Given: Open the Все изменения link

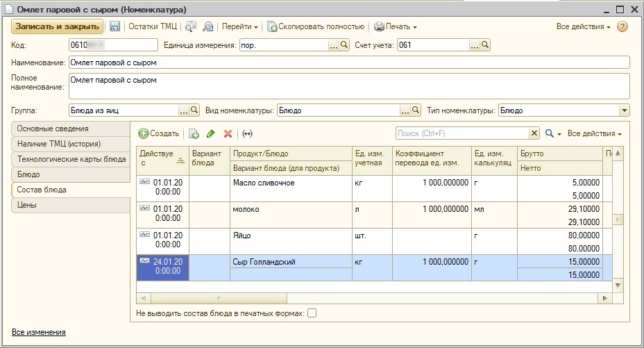Looking at the screenshot, I should [39, 332].
